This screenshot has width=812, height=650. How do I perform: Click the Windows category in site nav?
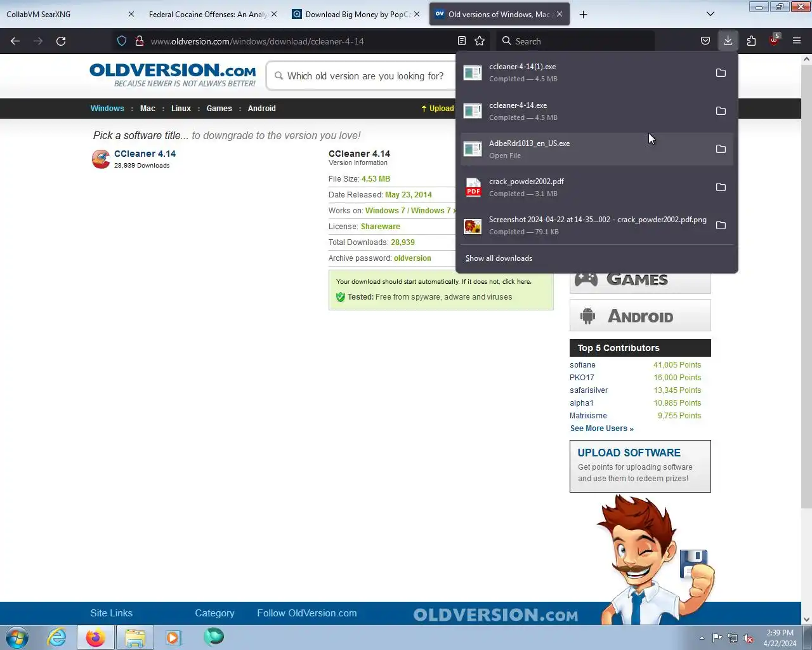[107, 109]
